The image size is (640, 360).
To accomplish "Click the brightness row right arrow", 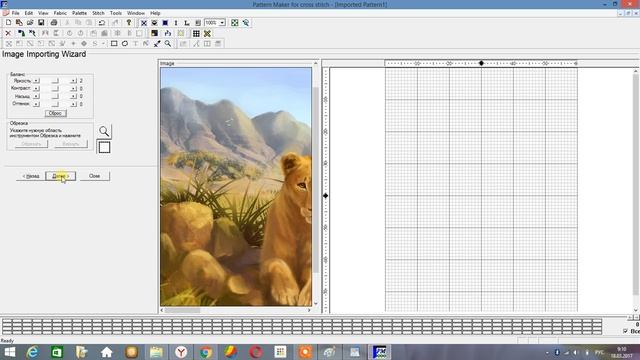I will coord(73,81).
